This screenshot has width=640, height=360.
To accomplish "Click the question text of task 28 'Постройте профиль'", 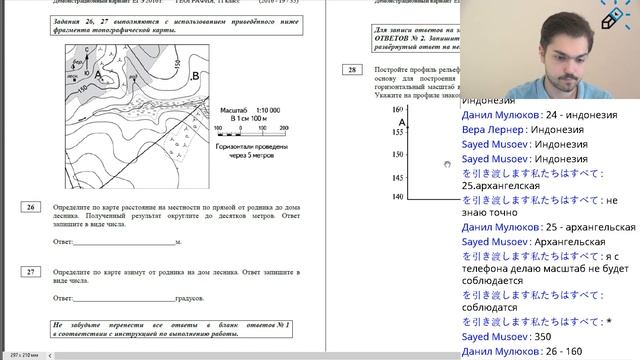I will [x=417, y=82].
